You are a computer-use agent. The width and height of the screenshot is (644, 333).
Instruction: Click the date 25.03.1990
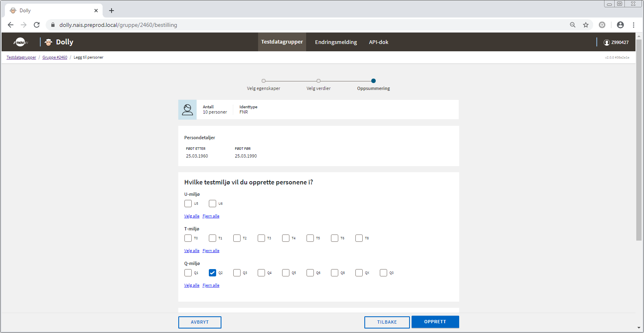[246, 156]
